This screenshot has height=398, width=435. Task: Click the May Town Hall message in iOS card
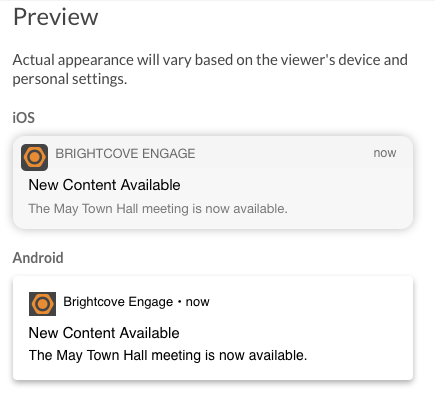pyautogui.click(x=158, y=209)
